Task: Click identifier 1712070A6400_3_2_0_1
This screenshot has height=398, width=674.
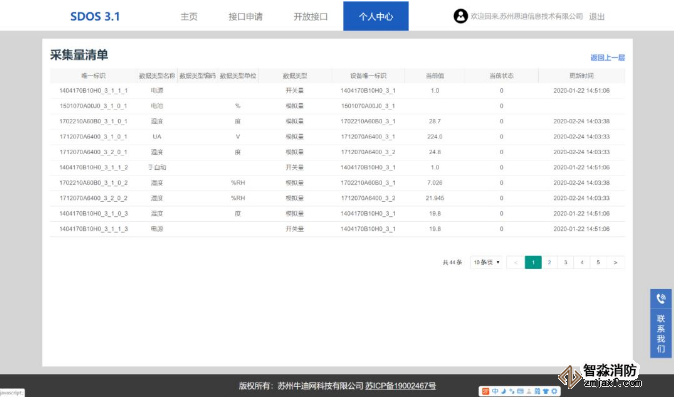Action: point(93,152)
